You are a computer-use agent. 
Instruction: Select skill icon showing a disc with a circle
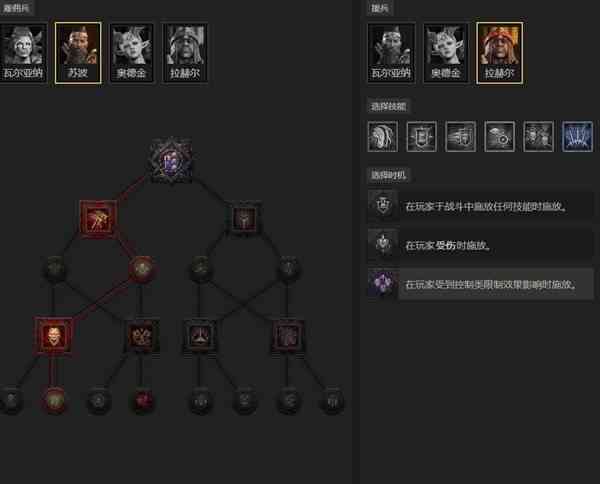coord(499,137)
